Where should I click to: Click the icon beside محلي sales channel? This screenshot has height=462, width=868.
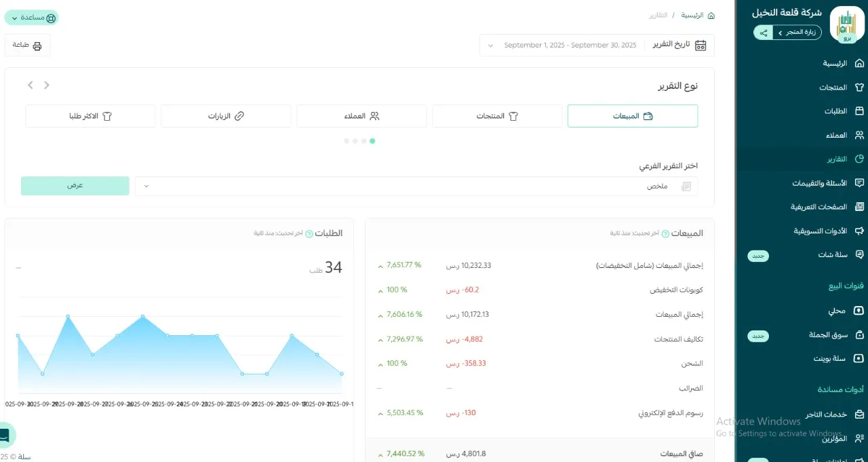point(859,311)
